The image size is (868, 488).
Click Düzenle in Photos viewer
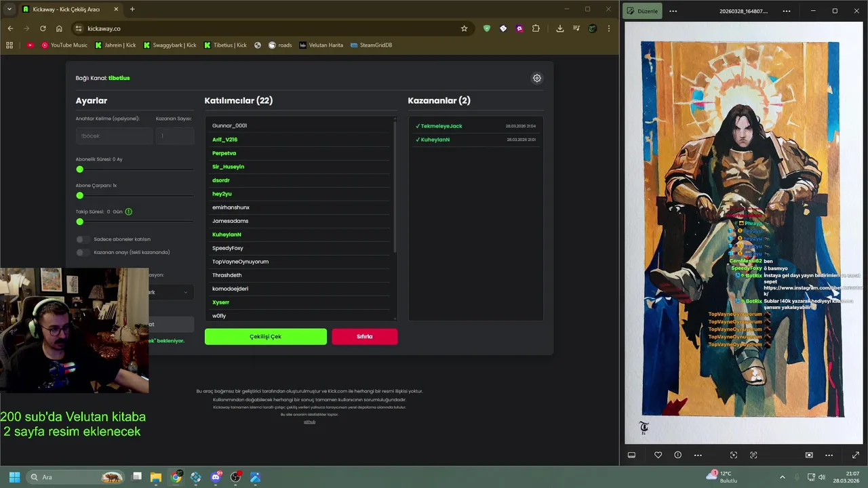point(642,11)
